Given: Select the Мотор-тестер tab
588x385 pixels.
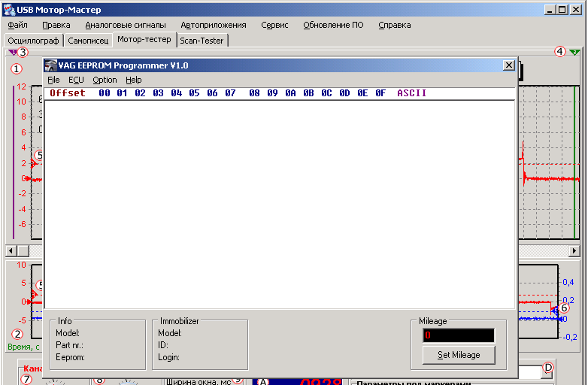Looking at the screenshot, I should pyautogui.click(x=144, y=39).
